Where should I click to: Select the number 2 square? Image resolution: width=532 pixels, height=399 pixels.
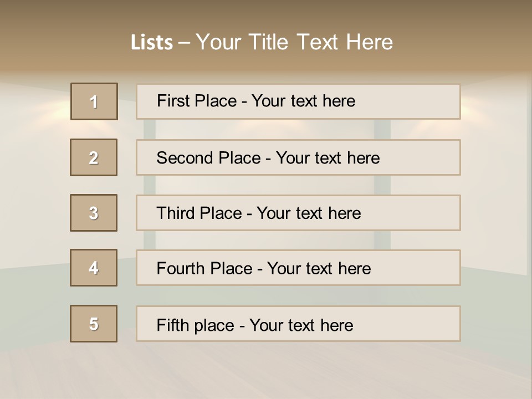(94, 157)
